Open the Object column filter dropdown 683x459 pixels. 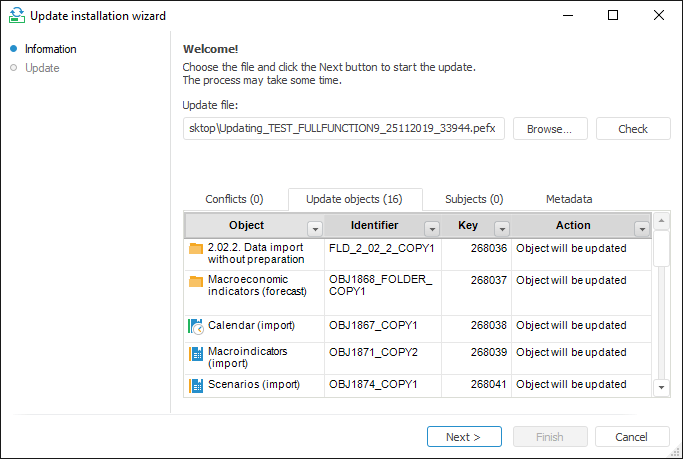314,228
